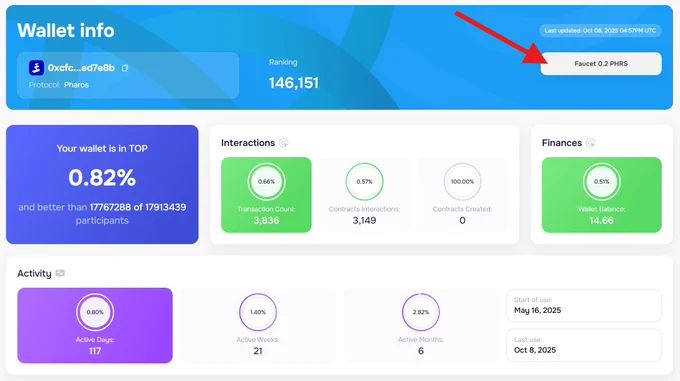The width and height of the screenshot is (680, 381).
Task: Click the Your wallet is in TOP text
Action: tap(102, 149)
